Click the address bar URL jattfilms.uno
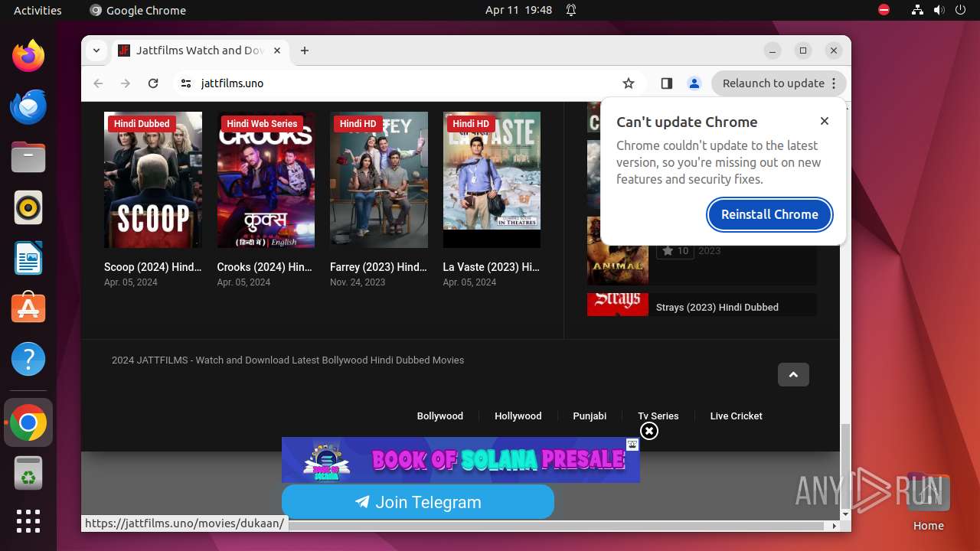The height and width of the screenshot is (551, 980). click(232, 83)
